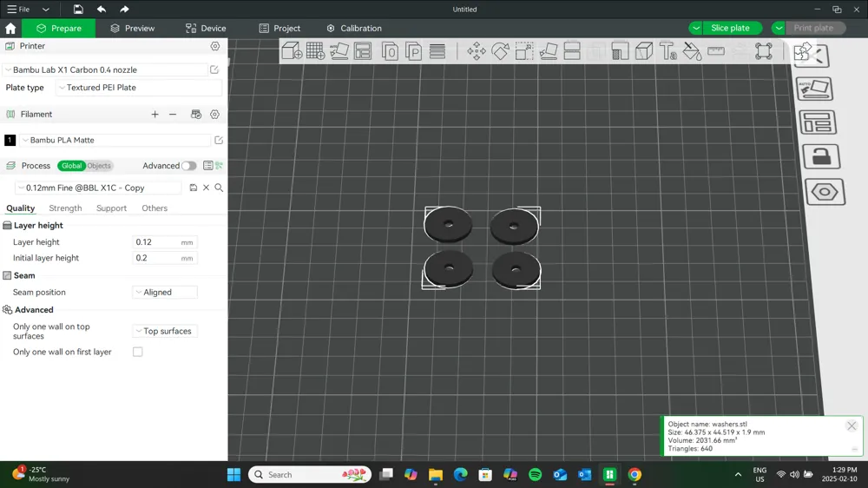Open the Color painting bucket tool

(x=692, y=51)
